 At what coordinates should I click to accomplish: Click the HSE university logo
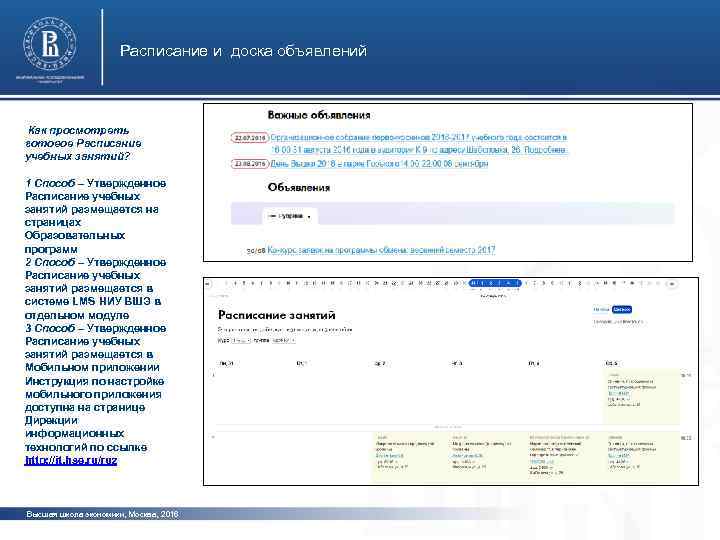coord(50,45)
